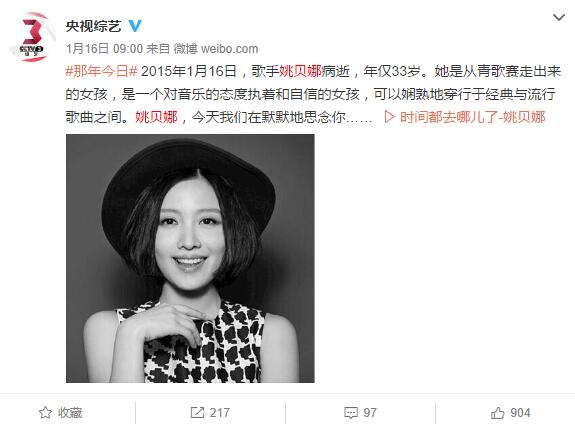
Task: Open reposts count 217
Action: [x=220, y=413]
